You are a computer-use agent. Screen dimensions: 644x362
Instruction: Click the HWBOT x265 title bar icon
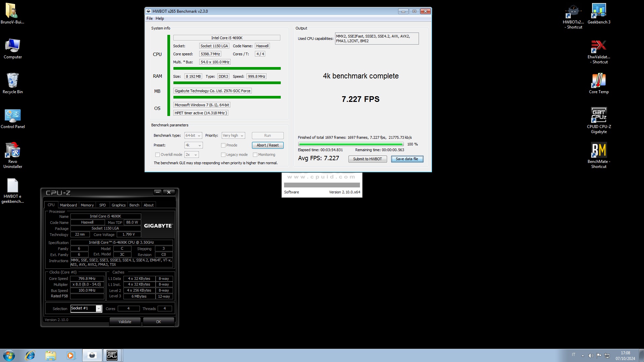(x=149, y=11)
